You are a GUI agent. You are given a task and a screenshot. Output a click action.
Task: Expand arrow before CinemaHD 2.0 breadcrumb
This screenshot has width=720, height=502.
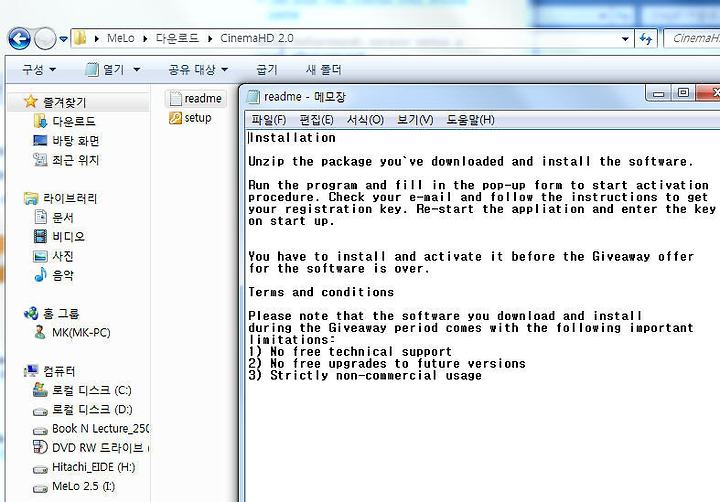[x=210, y=39]
